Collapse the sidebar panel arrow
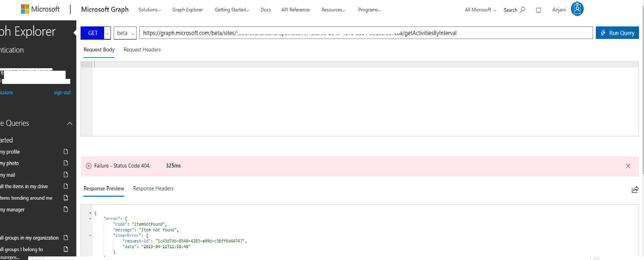This screenshot has width=644, height=260. 75,33
